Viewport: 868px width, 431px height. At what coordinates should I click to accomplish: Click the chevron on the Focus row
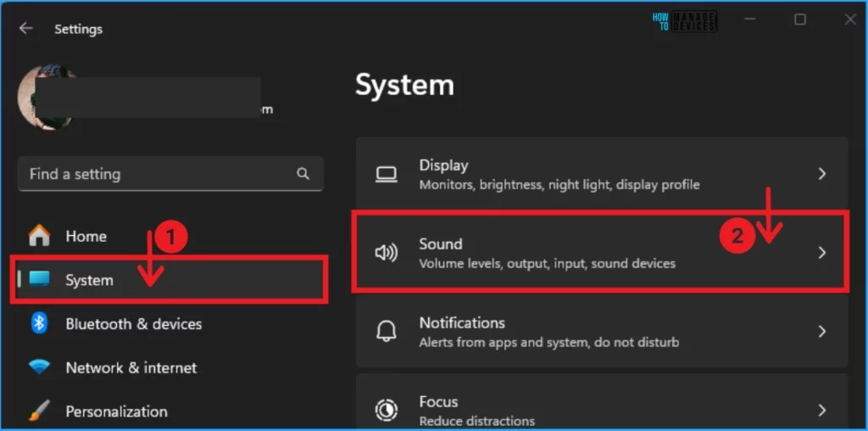click(x=821, y=410)
